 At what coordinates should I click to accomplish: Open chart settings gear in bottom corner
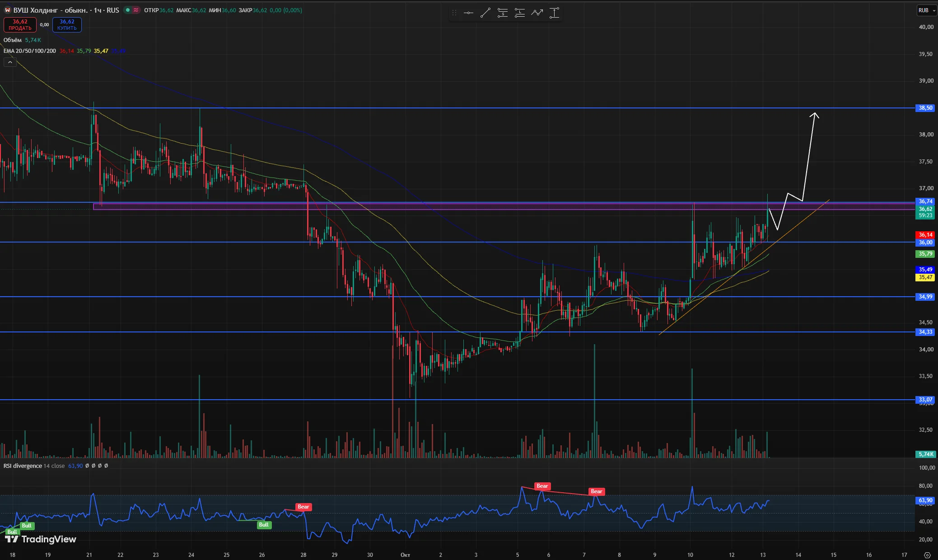click(927, 555)
